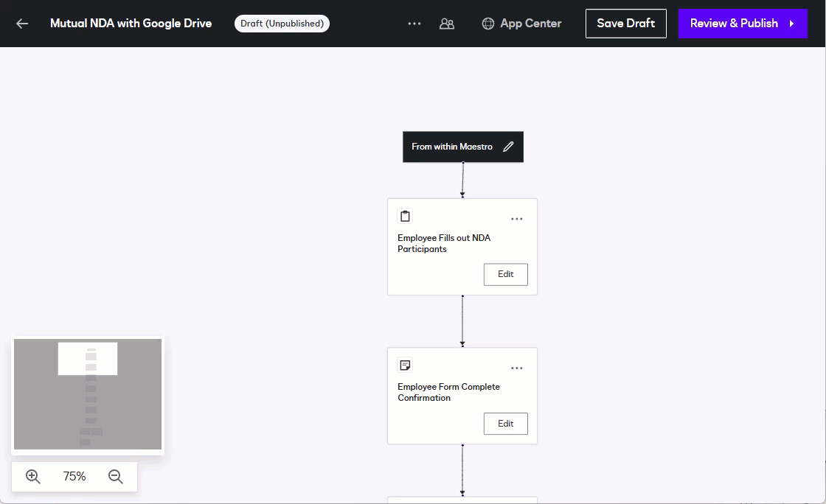Open options menu on Employee Form Complete card
Image resolution: width=826 pixels, height=504 pixels.
(517, 367)
